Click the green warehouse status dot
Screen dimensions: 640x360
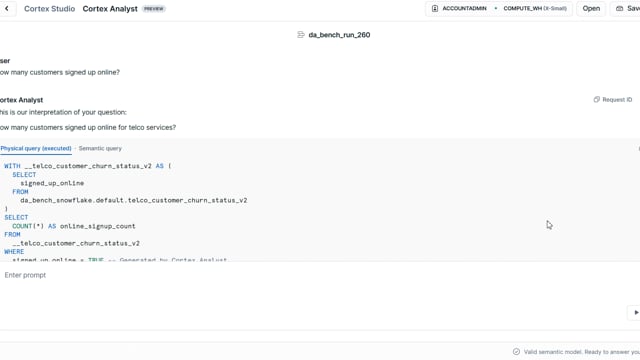pyautogui.click(x=496, y=9)
